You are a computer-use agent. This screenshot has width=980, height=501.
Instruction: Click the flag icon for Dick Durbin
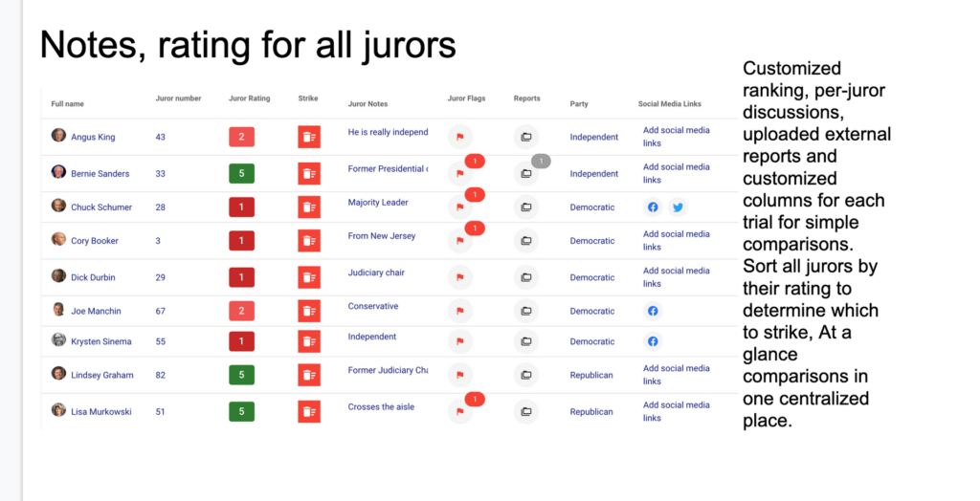pyautogui.click(x=460, y=277)
